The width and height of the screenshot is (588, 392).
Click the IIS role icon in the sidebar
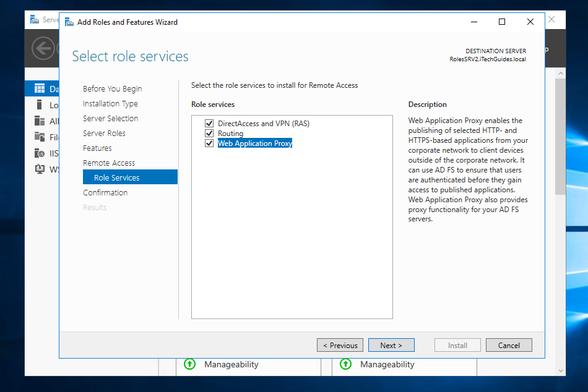40,153
